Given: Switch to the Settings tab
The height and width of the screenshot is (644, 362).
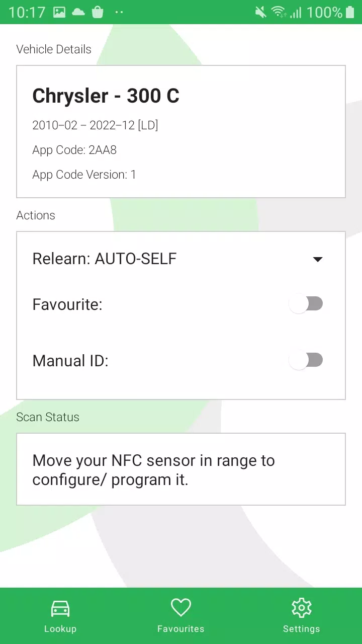Looking at the screenshot, I should point(301,616).
